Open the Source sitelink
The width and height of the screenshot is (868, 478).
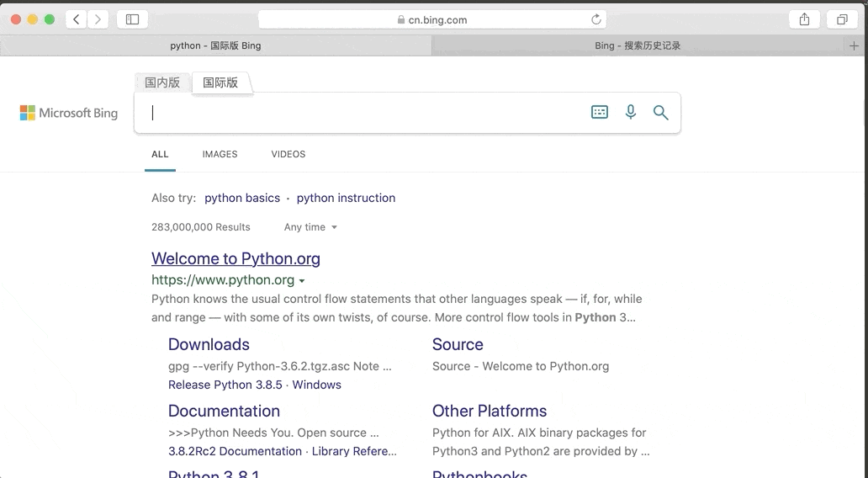click(458, 344)
